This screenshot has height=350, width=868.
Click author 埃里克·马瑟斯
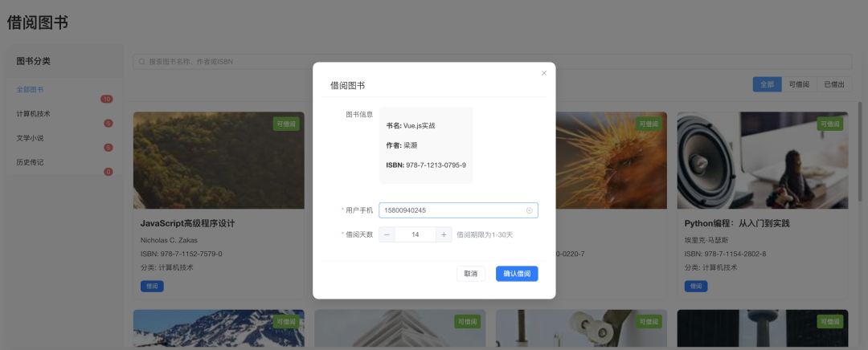coord(706,241)
